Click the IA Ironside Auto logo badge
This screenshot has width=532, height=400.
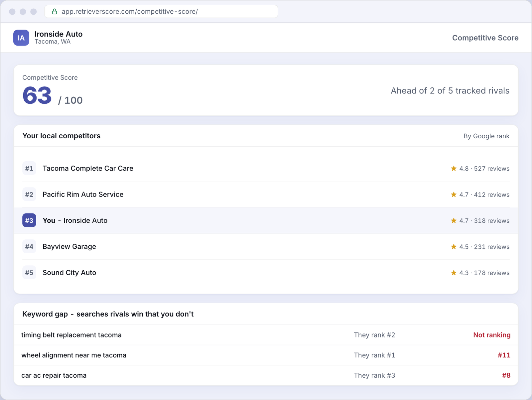click(21, 38)
